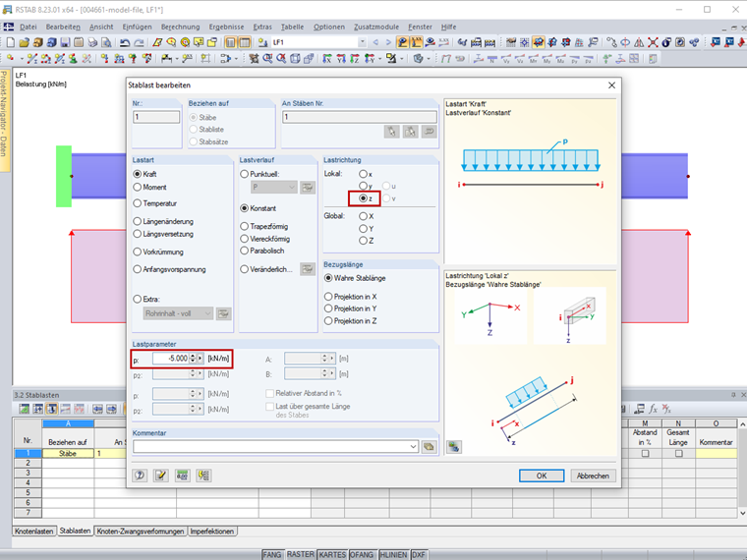Click the Abbrechen button
Screen dimensions: 747x560
click(x=593, y=476)
